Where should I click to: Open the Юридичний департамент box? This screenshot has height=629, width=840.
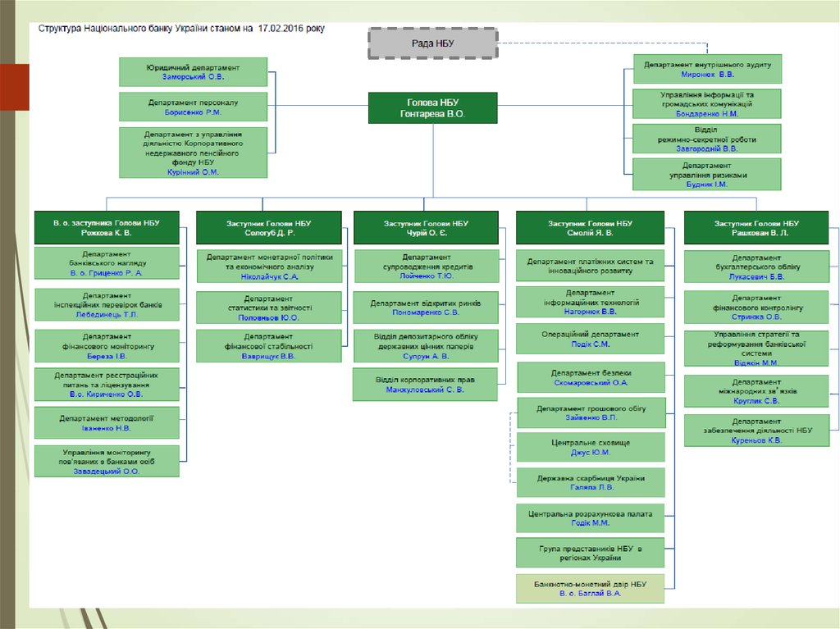click(x=193, y=71)
